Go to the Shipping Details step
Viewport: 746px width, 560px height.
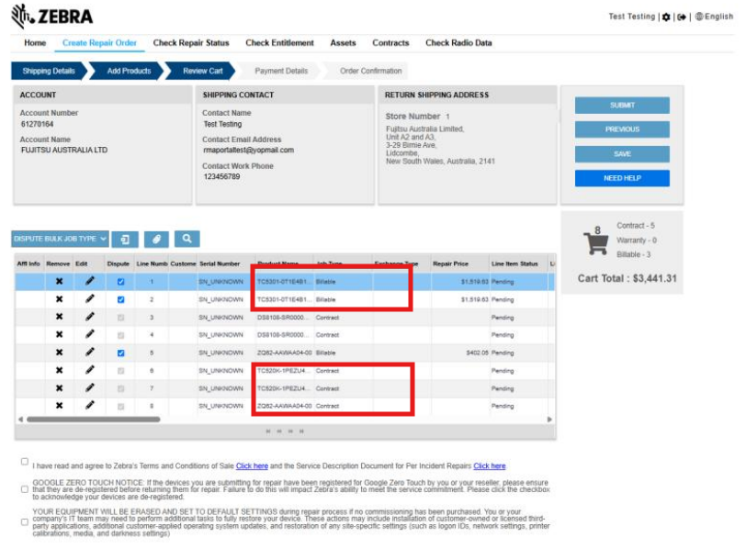[49, 71]
